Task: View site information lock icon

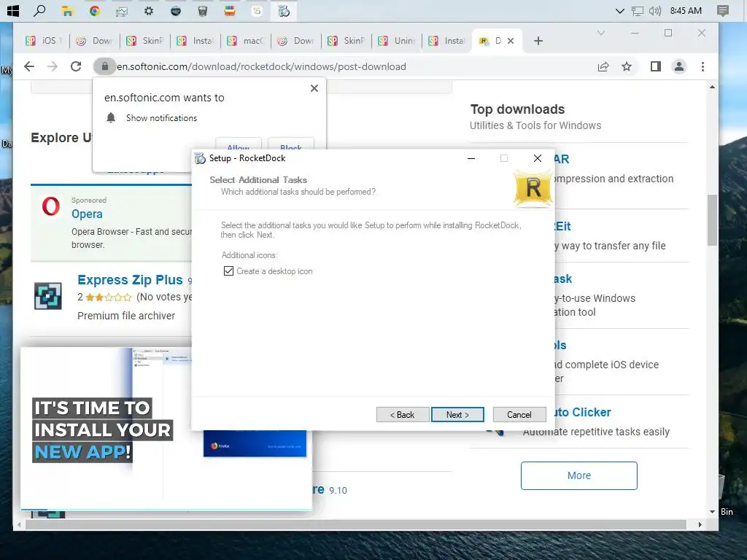Action: coord(105,66)
